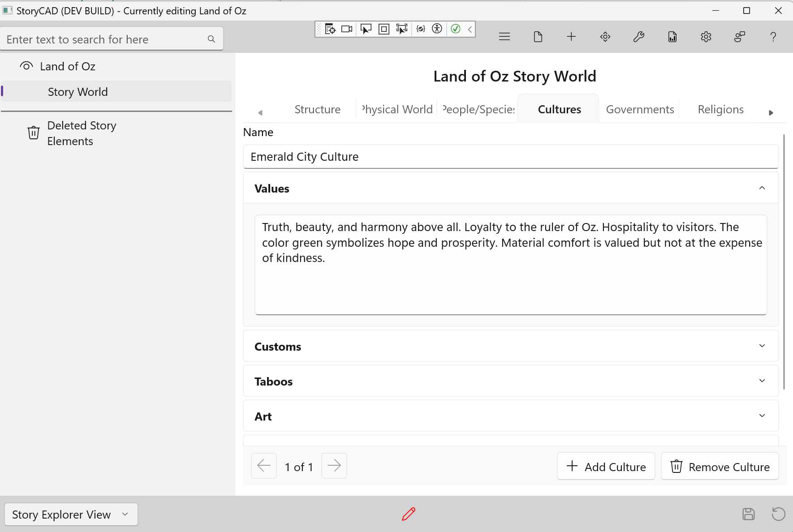Switch to the Religions tab

tap(720, 109)
